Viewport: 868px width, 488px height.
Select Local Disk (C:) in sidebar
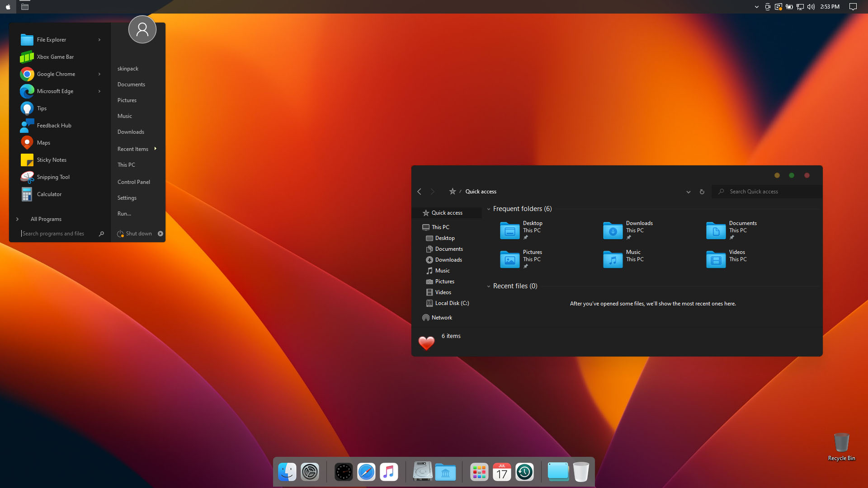coord(452,303)
